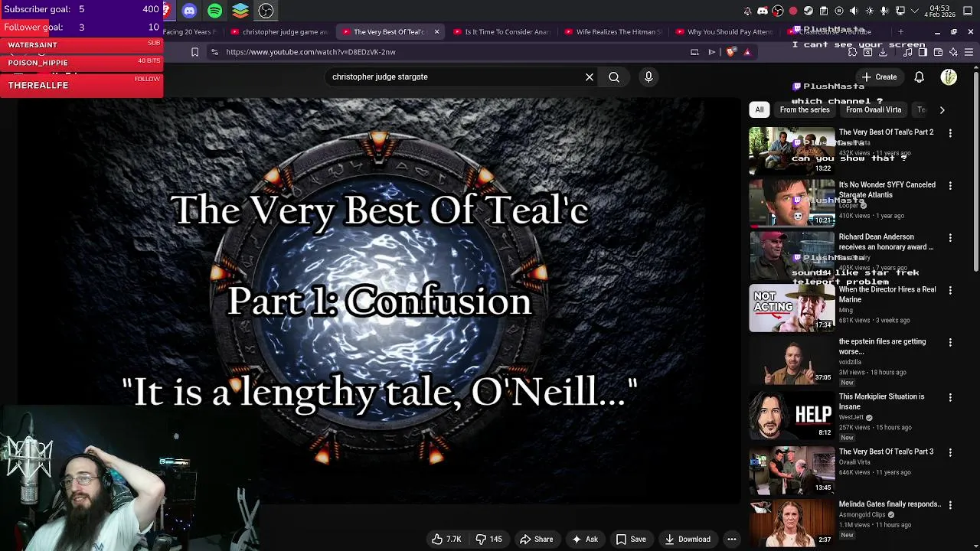Open Discord from the taskbar
This screenshot has width=980, height=551.
point(189,11)
